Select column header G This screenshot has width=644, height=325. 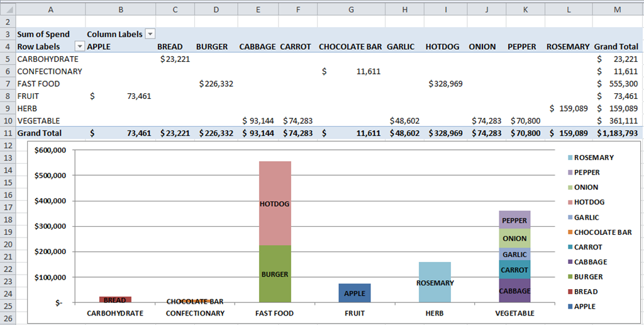coord(351,9)
